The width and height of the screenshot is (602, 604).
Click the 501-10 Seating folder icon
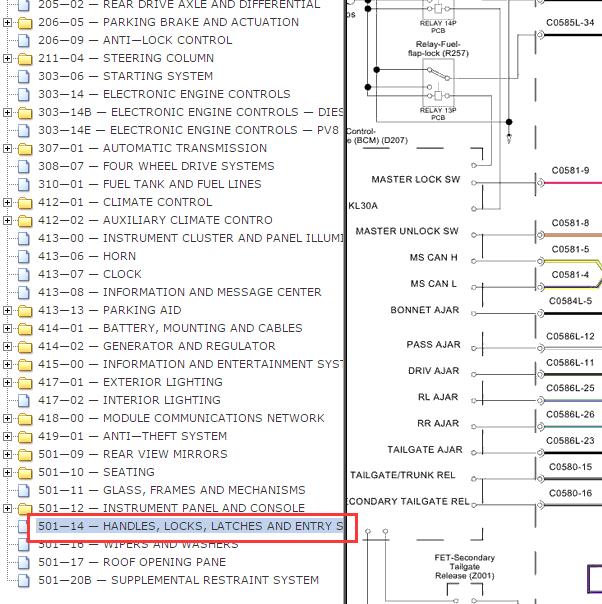click(25, 473)
